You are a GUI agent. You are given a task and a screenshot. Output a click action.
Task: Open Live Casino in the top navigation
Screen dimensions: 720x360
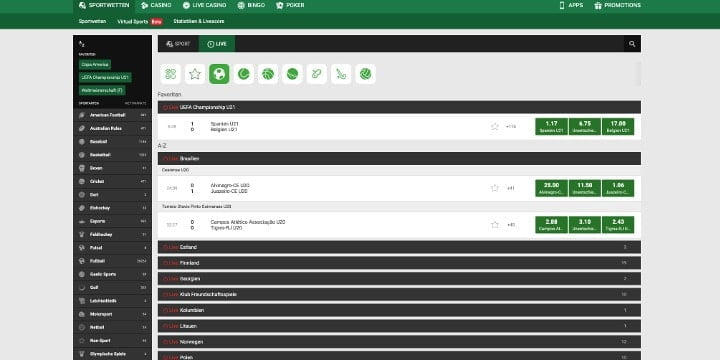pos(204,6)
